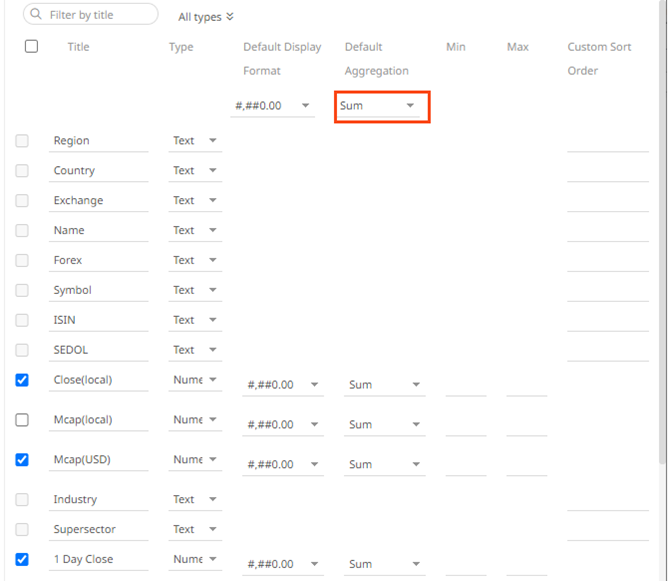Click the Custom Sort Order field for Region
Image resolution: width=671 pixels, height=581 pixels.
pos(607,141)
